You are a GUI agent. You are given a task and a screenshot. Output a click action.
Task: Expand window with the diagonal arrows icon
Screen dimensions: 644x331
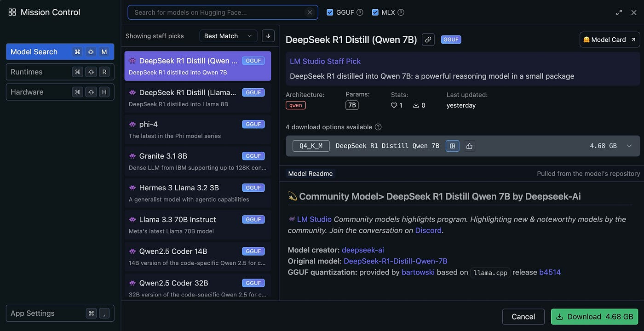(619, 13)
